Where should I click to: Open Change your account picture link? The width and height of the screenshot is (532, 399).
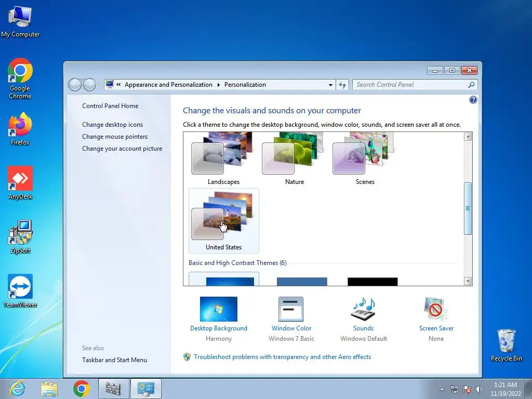(x=122, y=149)
